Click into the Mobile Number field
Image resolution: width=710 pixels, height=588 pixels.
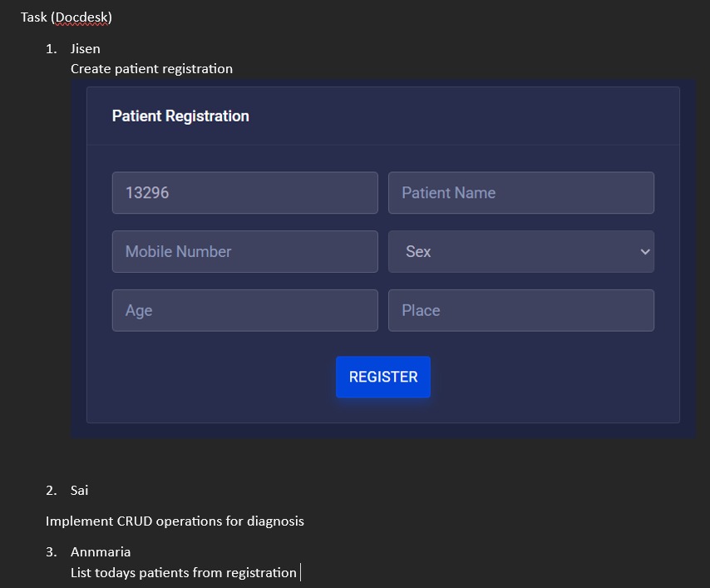[244, 251]
